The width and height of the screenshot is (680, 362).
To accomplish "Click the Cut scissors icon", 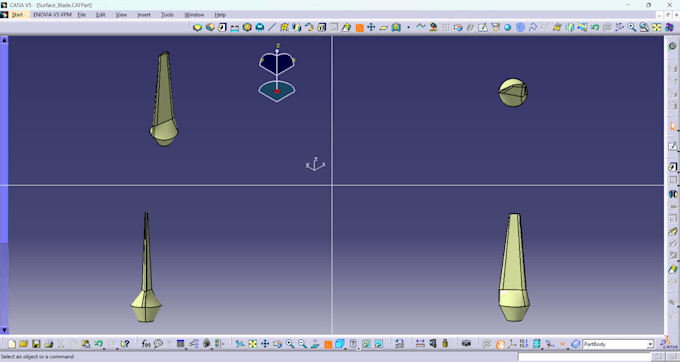I will (x=61, y=344).
